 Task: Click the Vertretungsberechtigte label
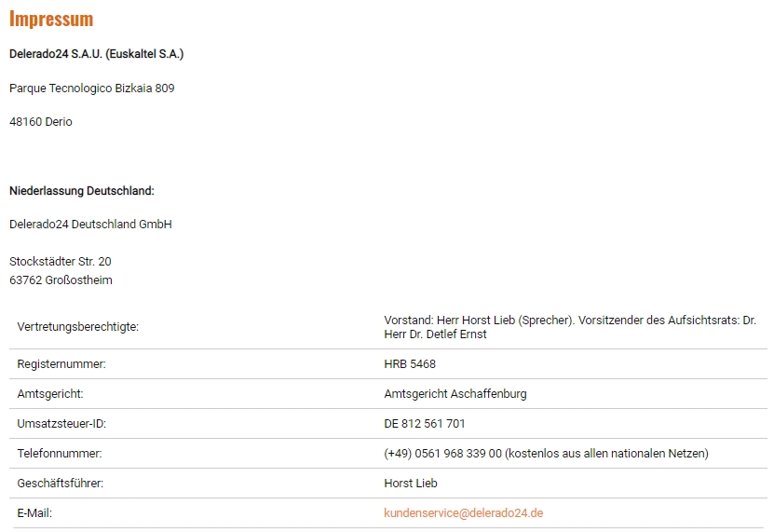[x=78, y=327]
